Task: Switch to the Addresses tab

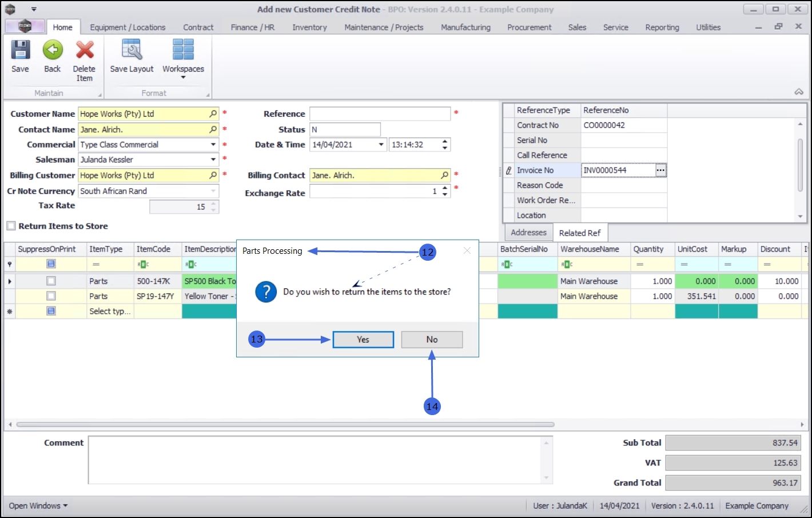Action: (x=528, y=233)
